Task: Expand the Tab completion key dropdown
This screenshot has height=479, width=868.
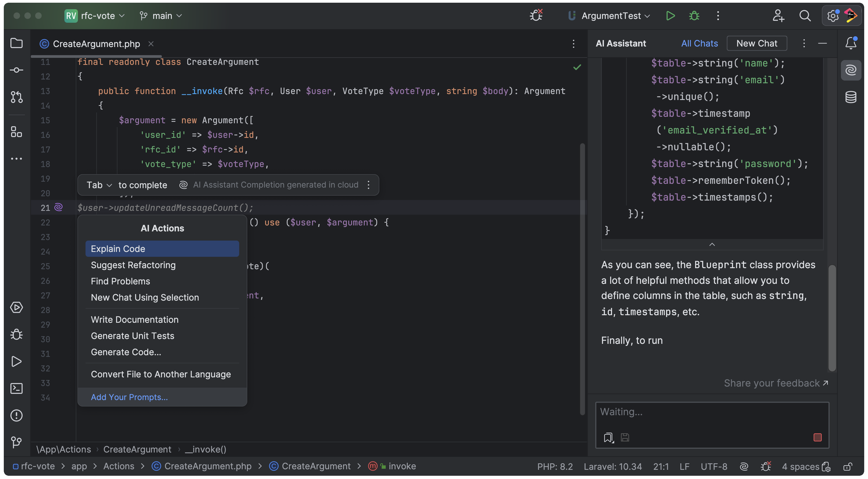Action: (99, 185)
